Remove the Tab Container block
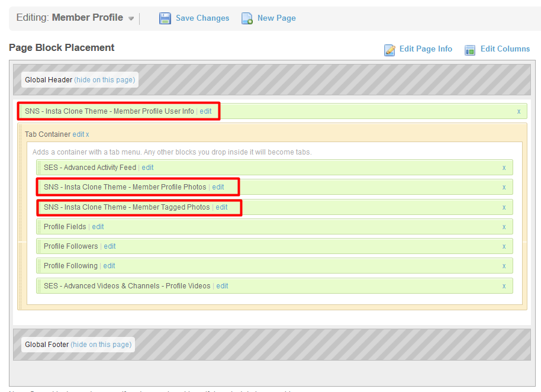541x392 pixels. (x=88, y=134)
